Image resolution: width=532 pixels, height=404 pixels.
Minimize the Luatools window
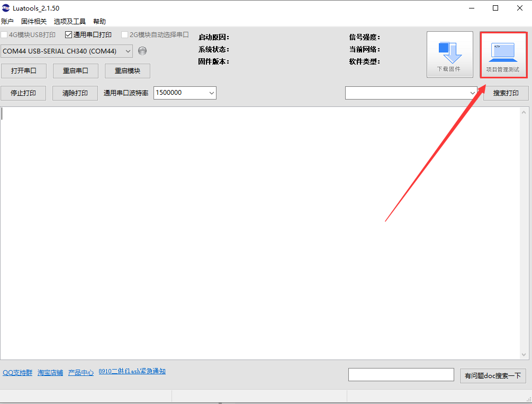point(472,8)
